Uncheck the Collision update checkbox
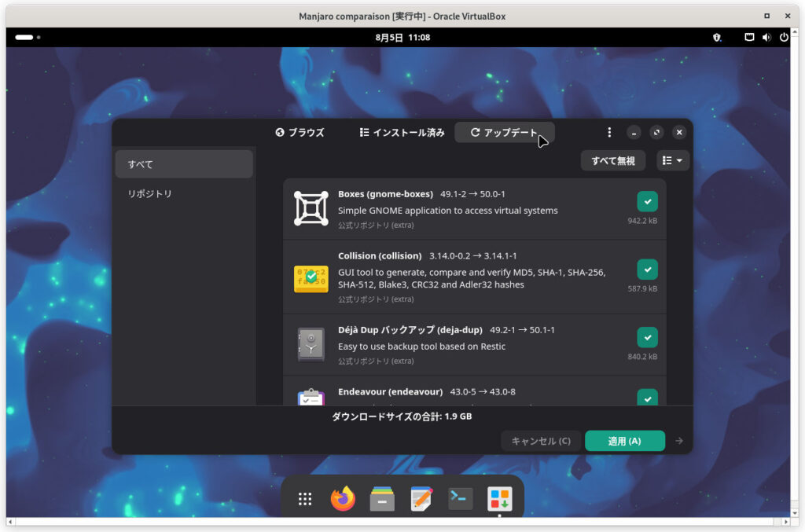Image resolution: width=805 pixels, height=532 pixels. tap(648, 270)
